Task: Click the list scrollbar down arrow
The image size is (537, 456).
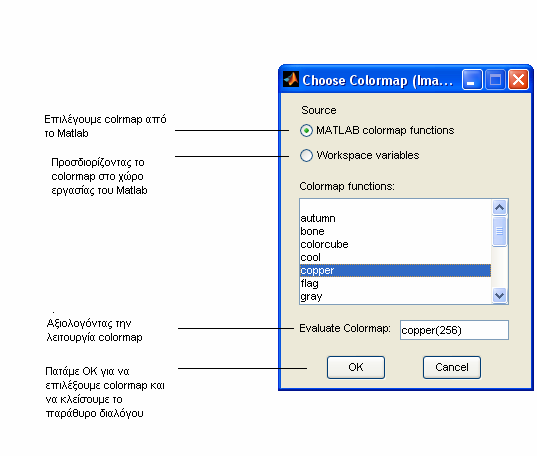Action: (499, 295)
